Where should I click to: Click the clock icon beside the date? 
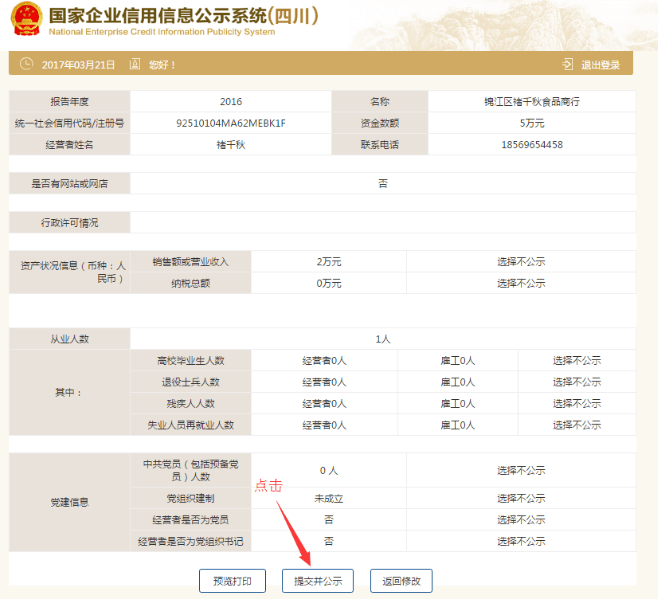[26, 64]
